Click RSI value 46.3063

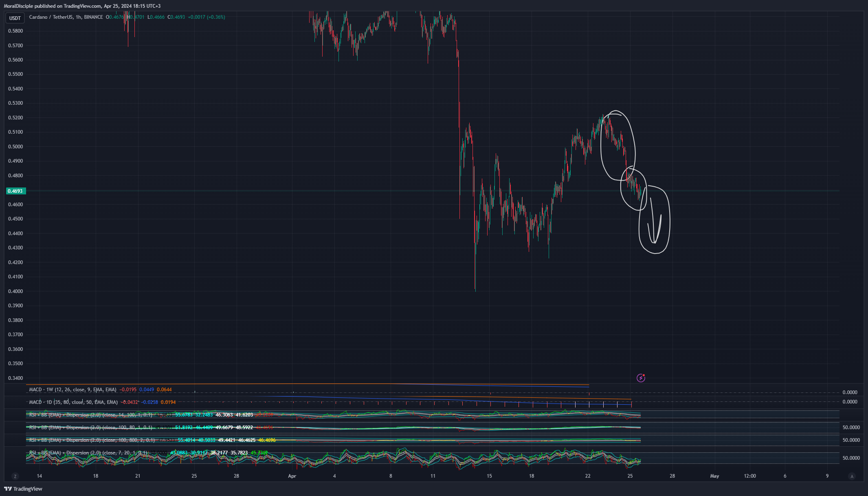pos(224,415)
